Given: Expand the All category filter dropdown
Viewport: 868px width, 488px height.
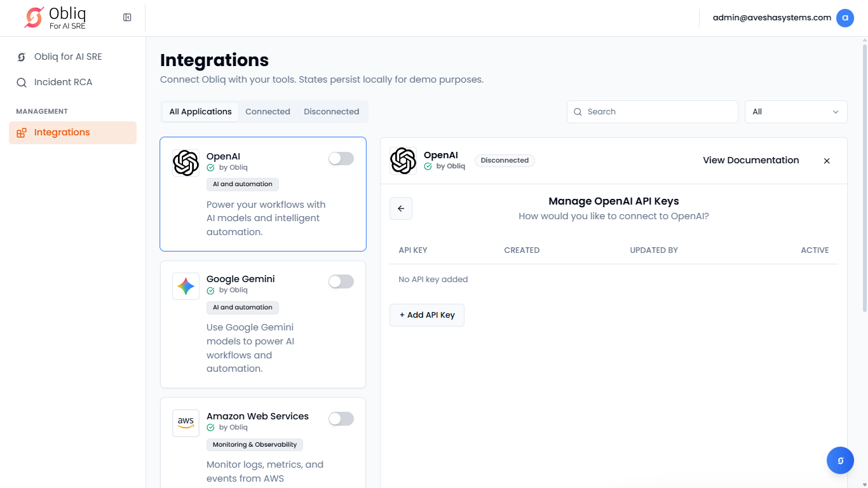Looking at the screenshot, I should pos(796,112).
